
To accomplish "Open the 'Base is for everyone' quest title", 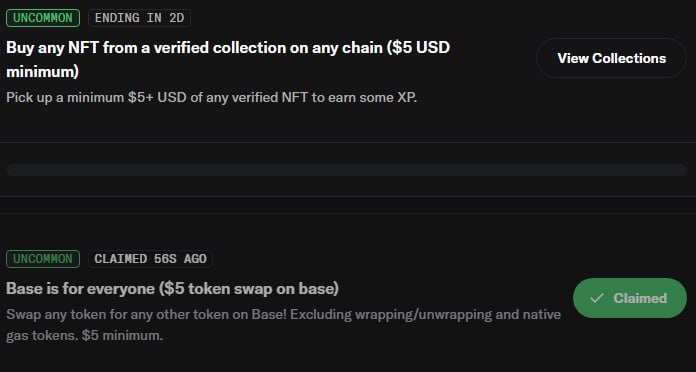I will pyautogui.click(x=172, y=289).
